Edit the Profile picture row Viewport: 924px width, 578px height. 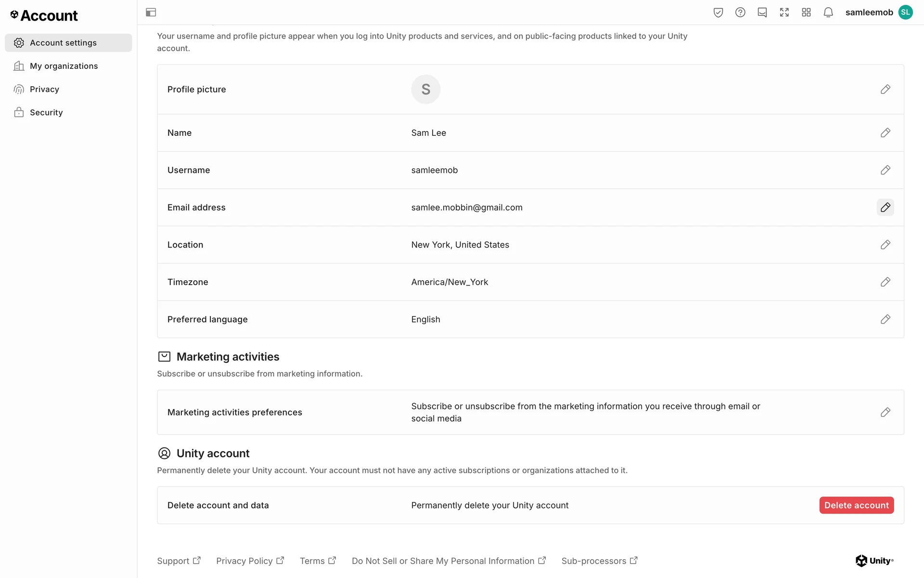pos(885,90)
